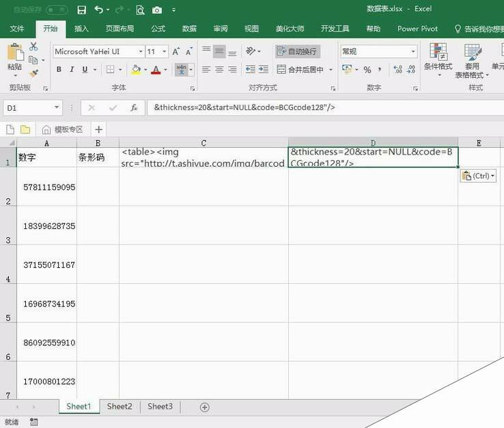Toggle Underline formatting
Image resolution: width=504 pixels, height=428 pixels.
pyautogui.click(x=85, y=69)
